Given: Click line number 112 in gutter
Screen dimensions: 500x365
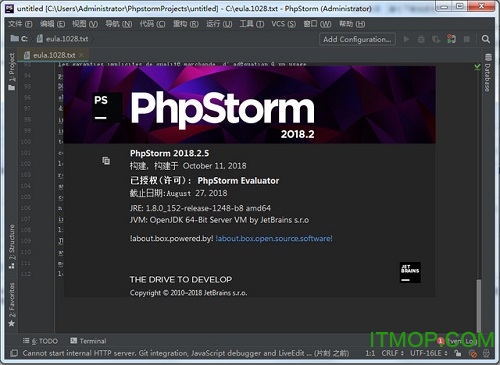Looking at the screenshot, I should [26, 274].
